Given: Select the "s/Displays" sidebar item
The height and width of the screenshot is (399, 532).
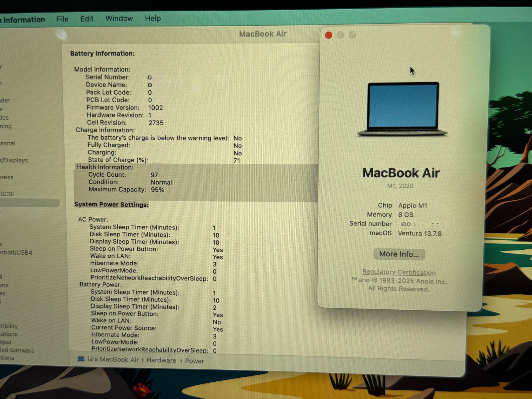Looking at the screenshot, I should tap(14, 160).
